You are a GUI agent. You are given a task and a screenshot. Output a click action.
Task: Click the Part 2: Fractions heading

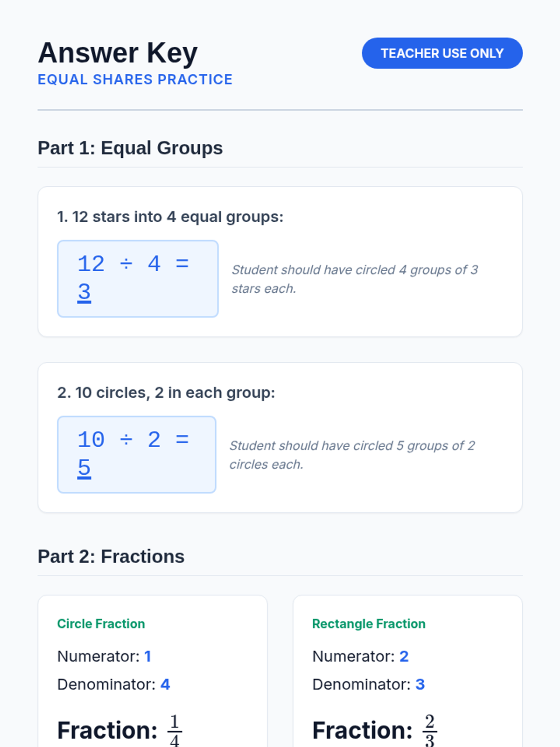tap(111, 557)
